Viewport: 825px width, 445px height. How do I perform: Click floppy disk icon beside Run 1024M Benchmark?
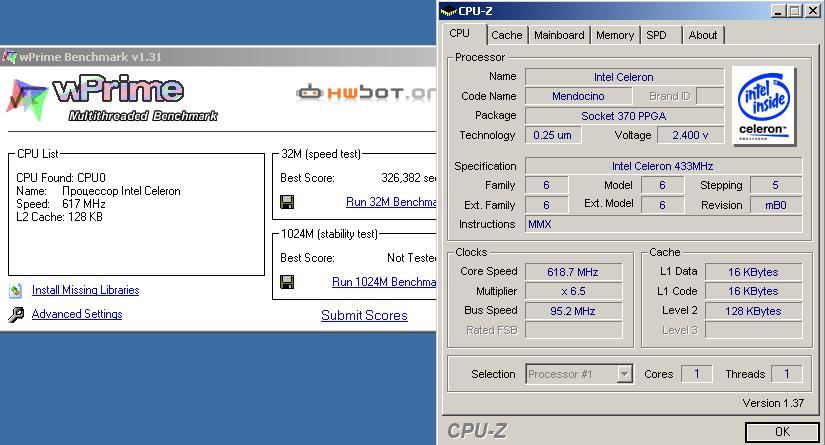tap(287, 282)
